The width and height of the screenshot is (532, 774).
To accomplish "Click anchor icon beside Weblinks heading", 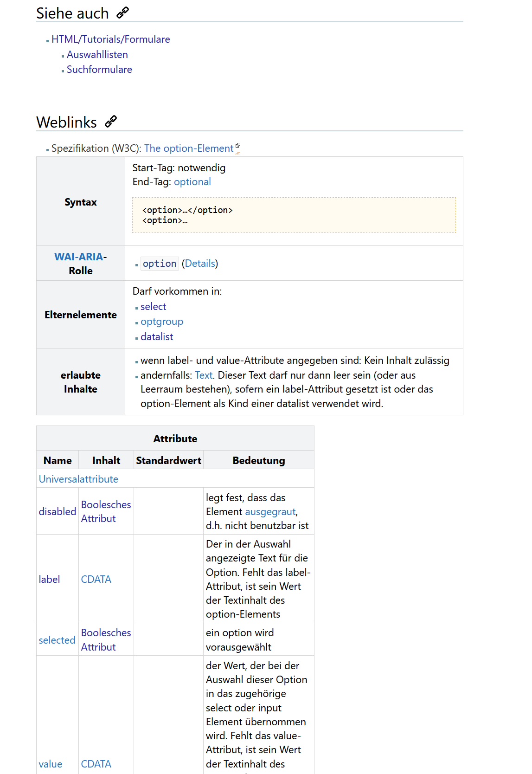I will [x=111, y=122].
